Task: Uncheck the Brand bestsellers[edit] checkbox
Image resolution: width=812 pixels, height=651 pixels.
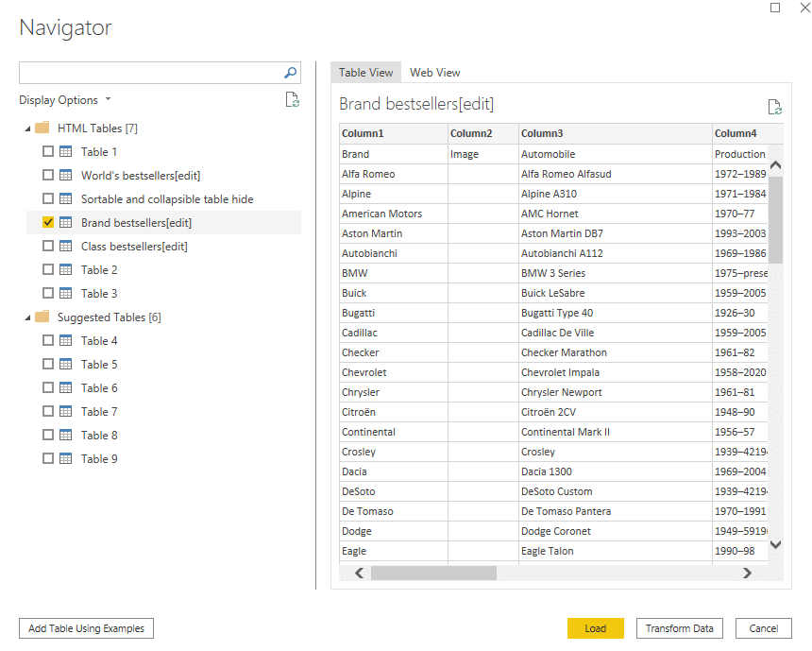Action: pos(48,222)
